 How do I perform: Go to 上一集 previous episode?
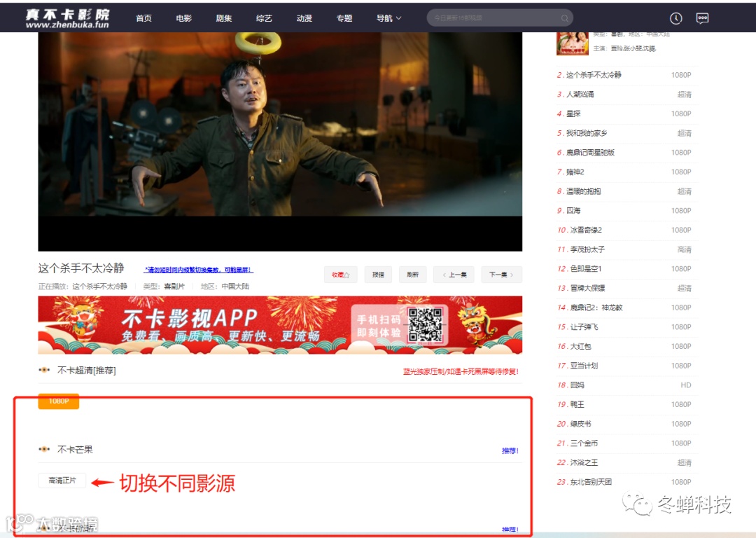tap(454, 275)
